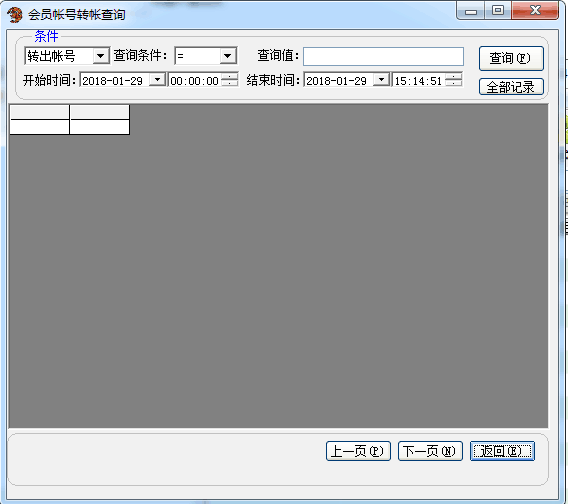Increase start time with the up spinner

click(230, 76)
